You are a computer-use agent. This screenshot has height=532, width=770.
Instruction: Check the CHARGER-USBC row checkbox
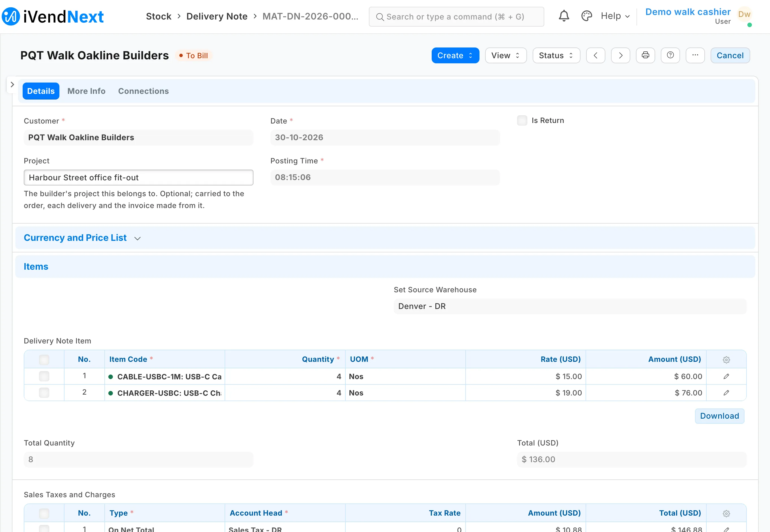coord(44,393)
